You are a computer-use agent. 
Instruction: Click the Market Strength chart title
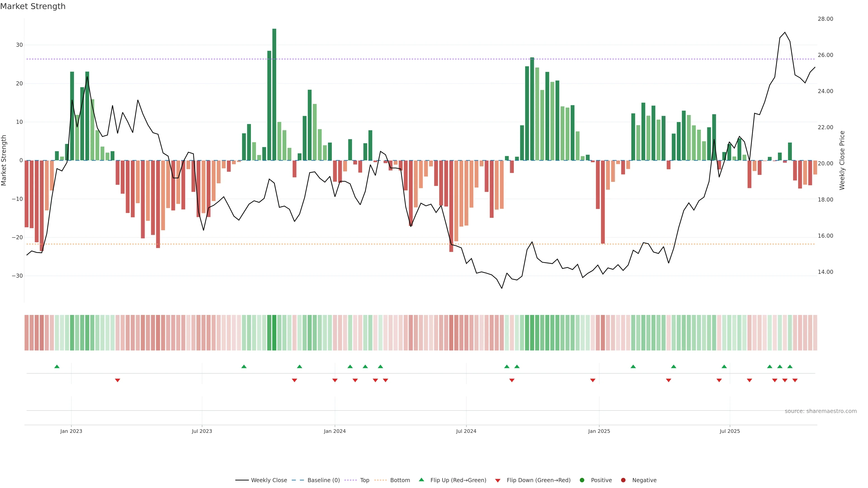coord(33,6)
